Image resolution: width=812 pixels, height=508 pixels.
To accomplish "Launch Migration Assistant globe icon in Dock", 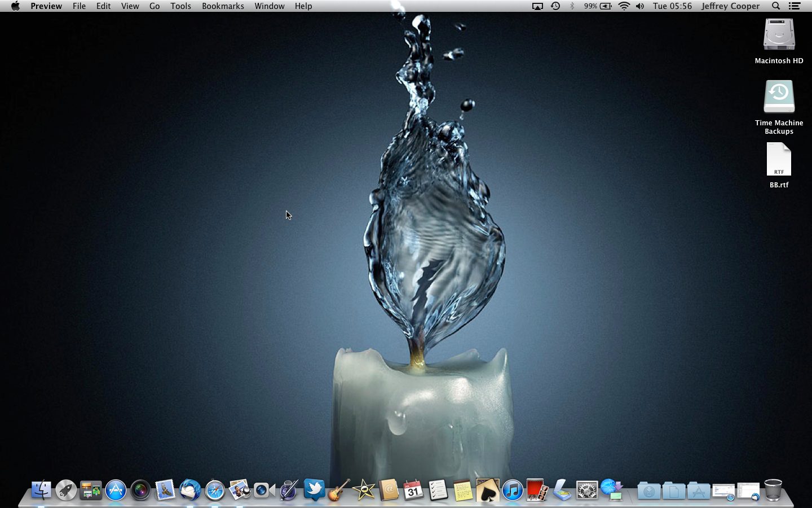I will tap(612, 490).
